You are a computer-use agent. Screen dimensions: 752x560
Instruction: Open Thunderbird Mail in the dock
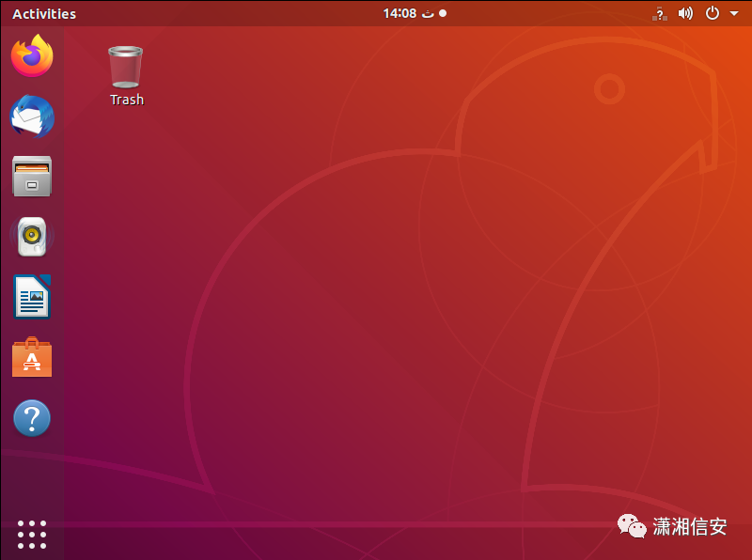click(32, 116)
